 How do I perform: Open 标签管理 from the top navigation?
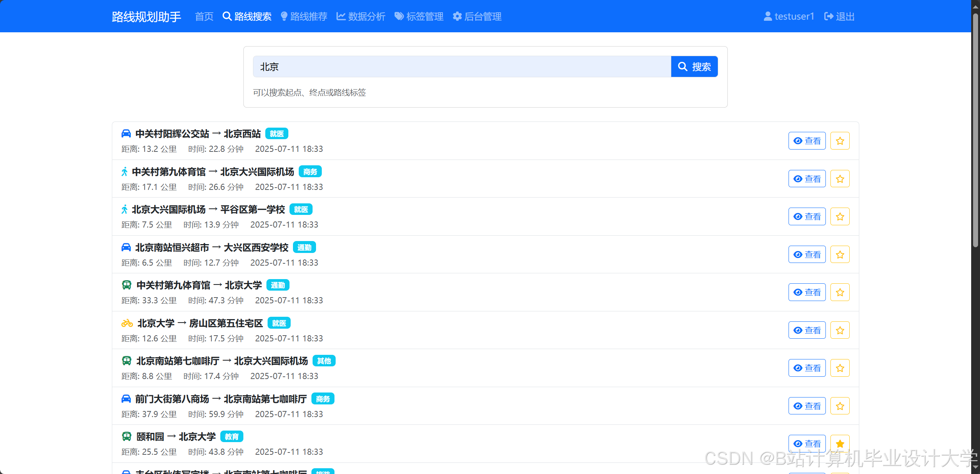click(x=419, y=17)
